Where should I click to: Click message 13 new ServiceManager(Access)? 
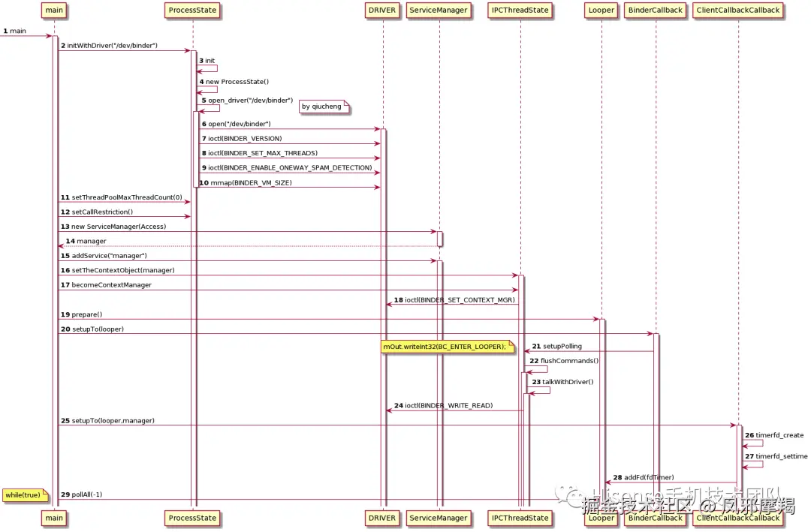[113, 227]
